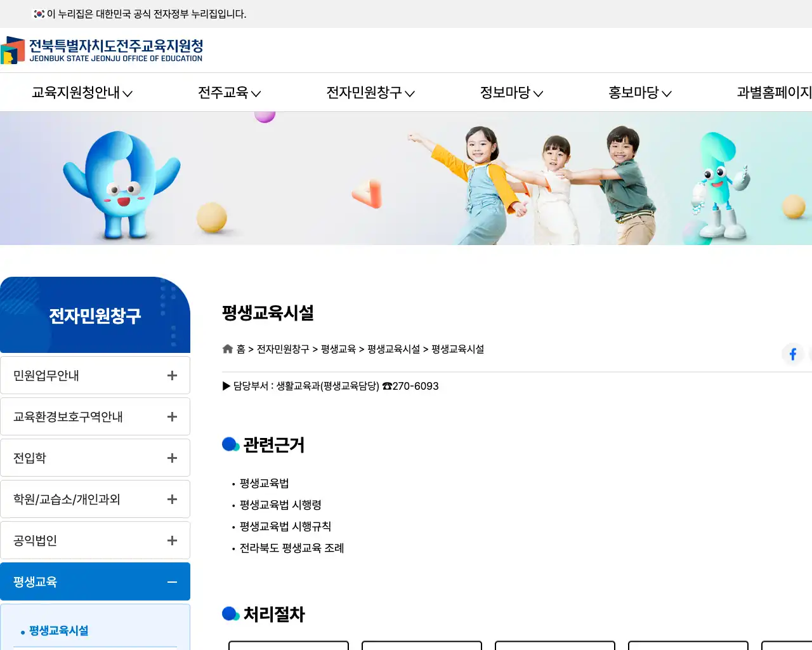Share page via Facebook icon
The image size is (812, 650).
point(793,354)
